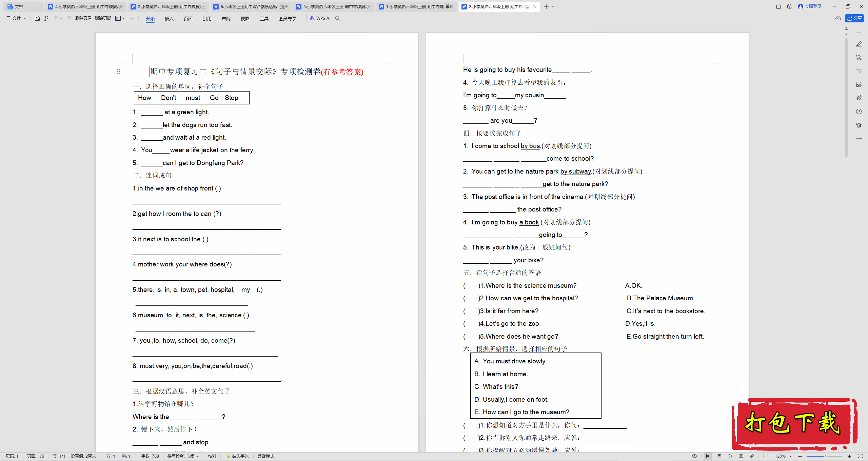868x461 pixels.
Task: Click zoom out minus button
Action: point(800,456)
